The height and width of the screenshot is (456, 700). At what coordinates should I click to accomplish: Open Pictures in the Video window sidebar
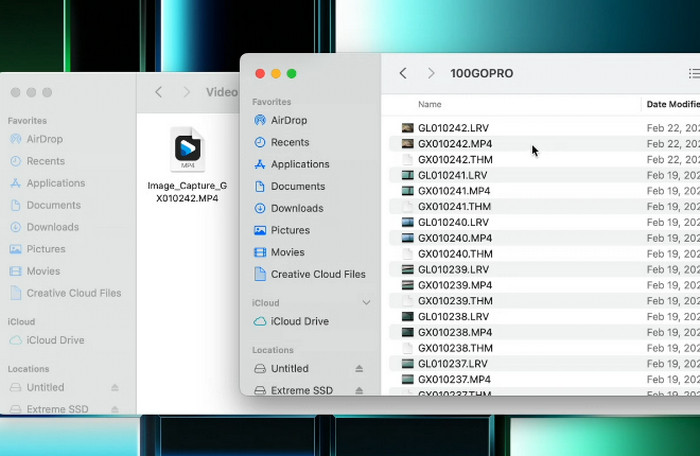coord(38,249)
